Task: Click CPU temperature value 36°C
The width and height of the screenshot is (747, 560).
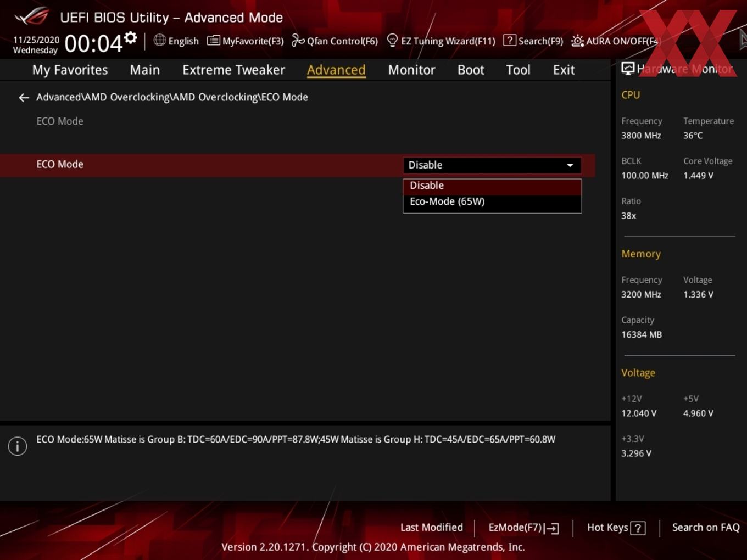Action: (x=693, y=136)
